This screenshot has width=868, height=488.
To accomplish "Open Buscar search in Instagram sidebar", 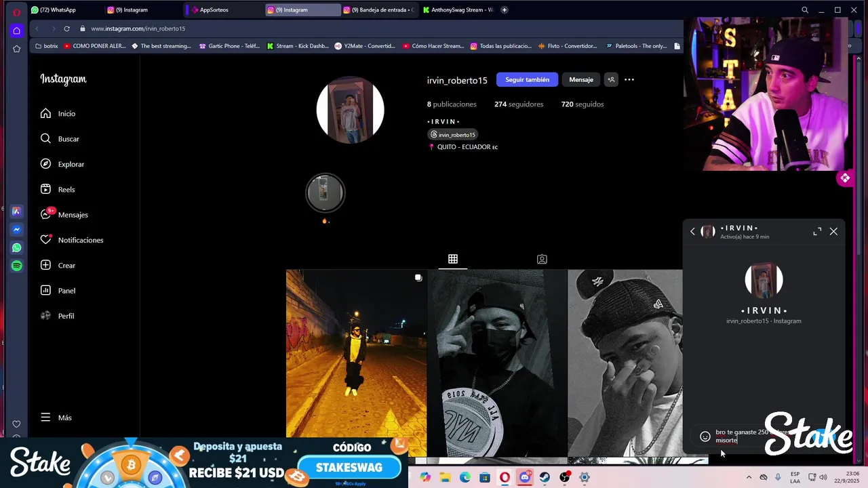I will coord(60,138).
